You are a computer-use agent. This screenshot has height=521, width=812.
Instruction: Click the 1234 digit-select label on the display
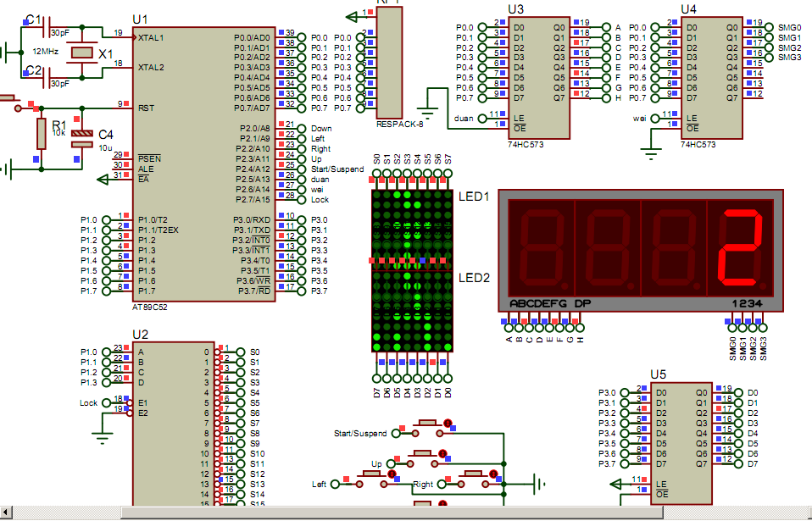748,303
